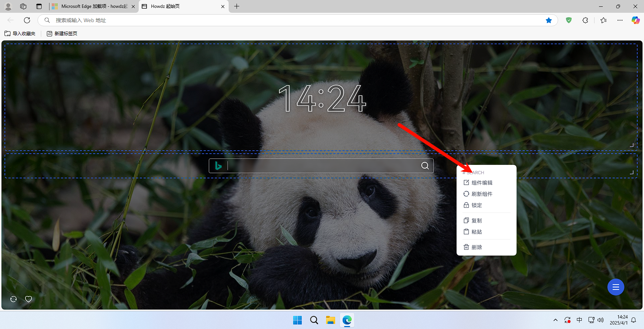Open File Explorer from taskbar
Viewport: 644px width, 329px height.
point(330,320)
